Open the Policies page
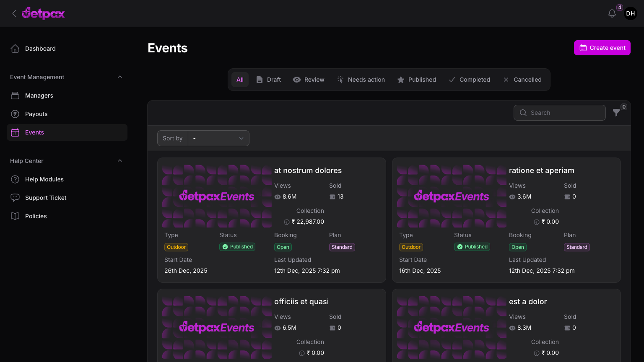The height and width of the screenshot is (362, 644). 67,216
